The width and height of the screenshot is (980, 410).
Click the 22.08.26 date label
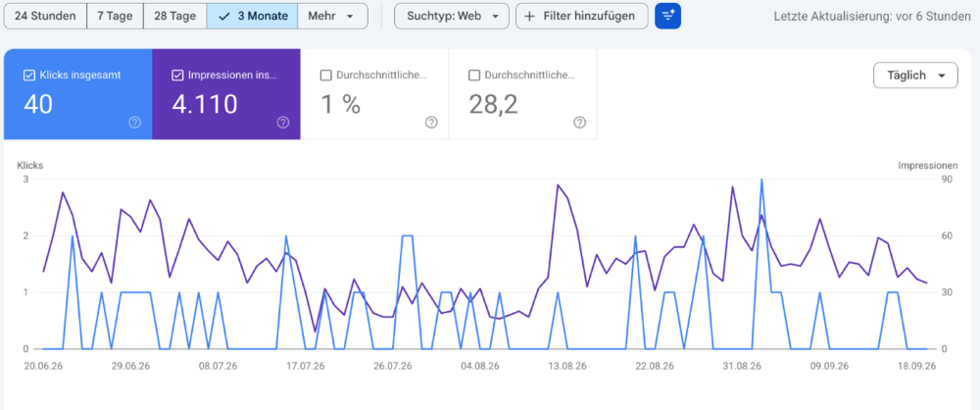655,367
